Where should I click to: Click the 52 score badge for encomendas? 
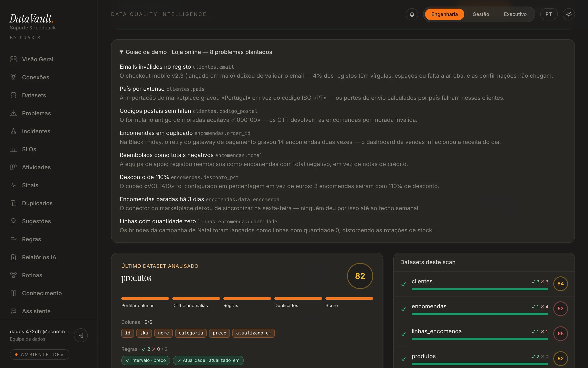tap(560, 309)
